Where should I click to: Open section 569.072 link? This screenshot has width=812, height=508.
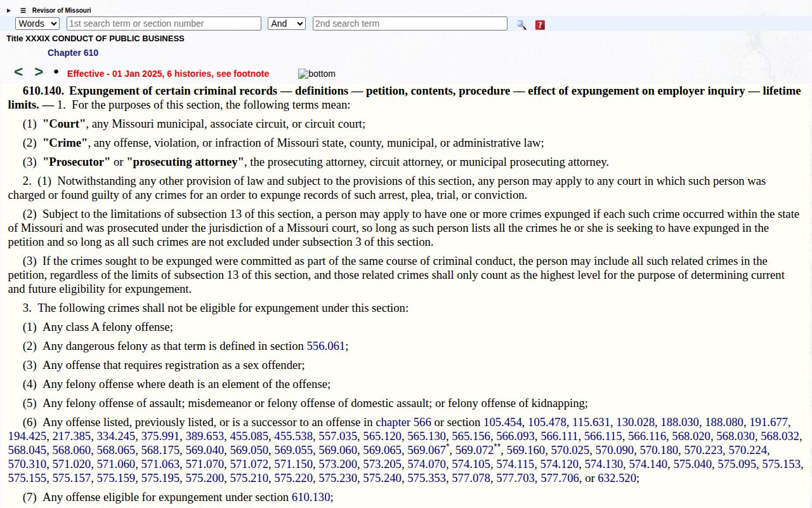pyautogui.click(x=475, y=450)
